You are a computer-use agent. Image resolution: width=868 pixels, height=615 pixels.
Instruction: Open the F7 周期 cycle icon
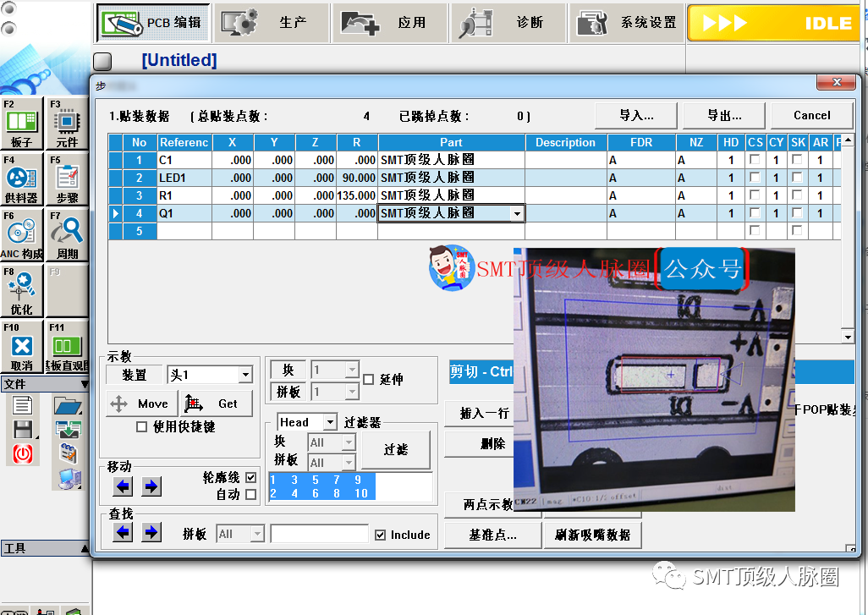tap(67, 234)
